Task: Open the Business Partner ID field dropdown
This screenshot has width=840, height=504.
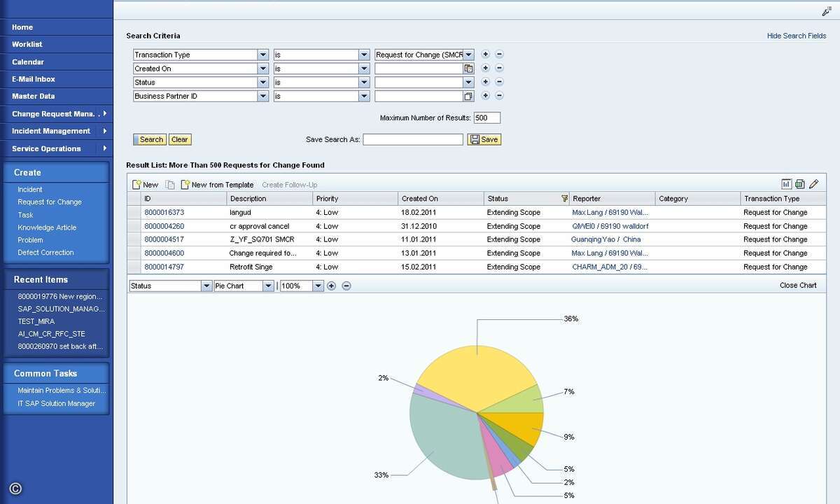Action: pyautogui.click(x=263, y=96)
